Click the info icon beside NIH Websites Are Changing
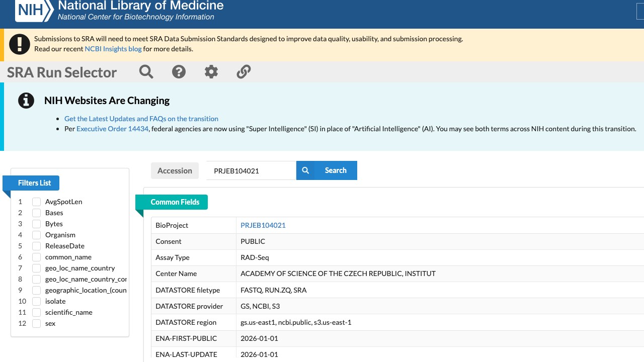The height and width of the screenshot is (362, 644). (x=26, y=101)
